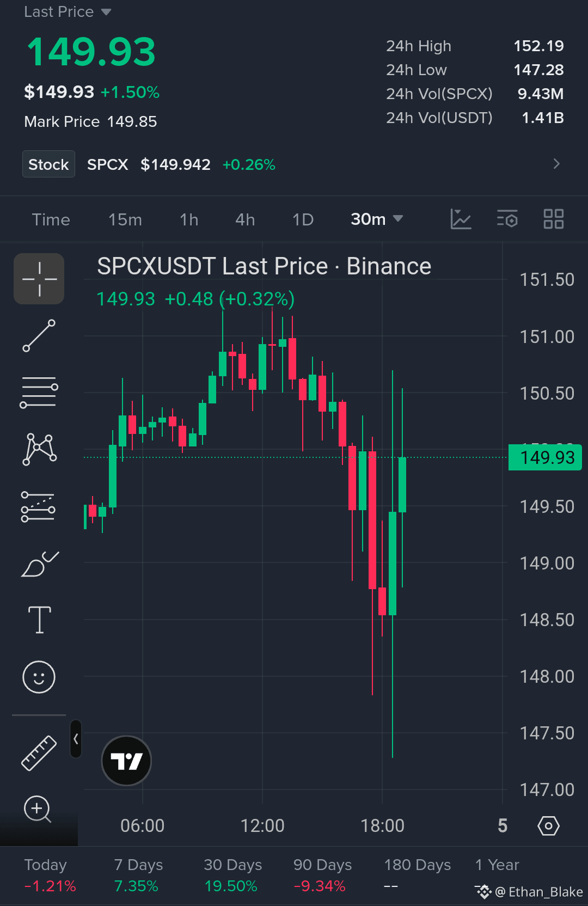Viewport: 588px width, 906px height.
Task: Open chart indicators icon
Action: 461,219
